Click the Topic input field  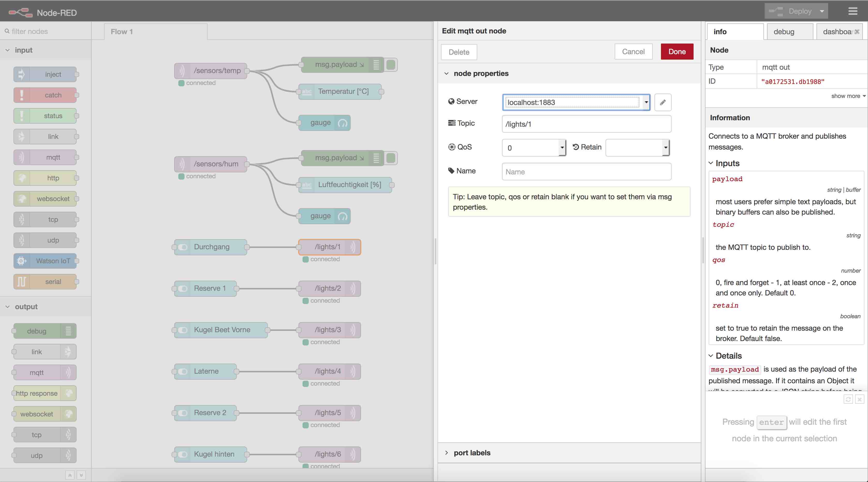586,124
